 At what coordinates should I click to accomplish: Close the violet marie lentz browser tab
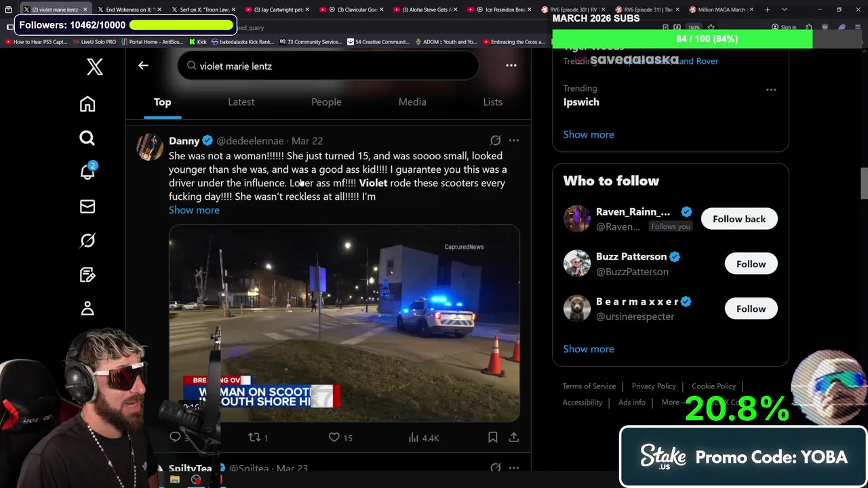85,9
